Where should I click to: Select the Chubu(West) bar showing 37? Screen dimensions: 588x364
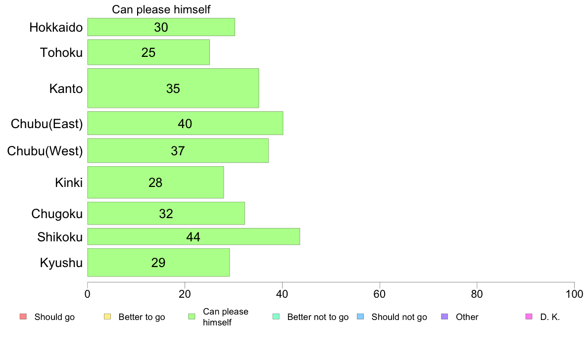(x=178, y=150)
